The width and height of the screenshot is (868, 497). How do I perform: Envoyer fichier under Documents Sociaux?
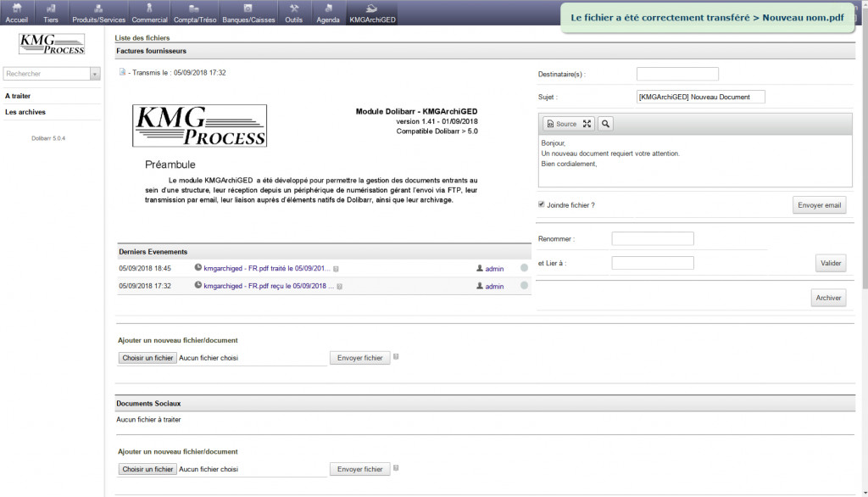pos(359,469)
